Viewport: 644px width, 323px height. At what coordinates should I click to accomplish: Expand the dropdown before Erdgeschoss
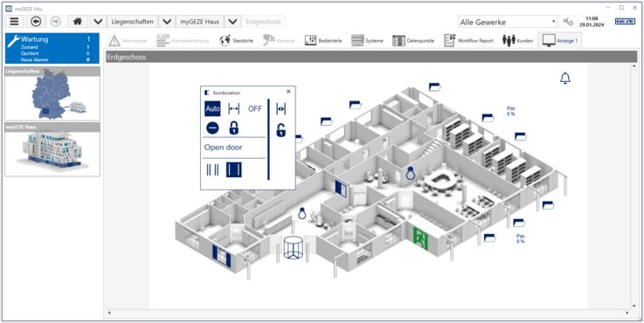tap(232, 21)
